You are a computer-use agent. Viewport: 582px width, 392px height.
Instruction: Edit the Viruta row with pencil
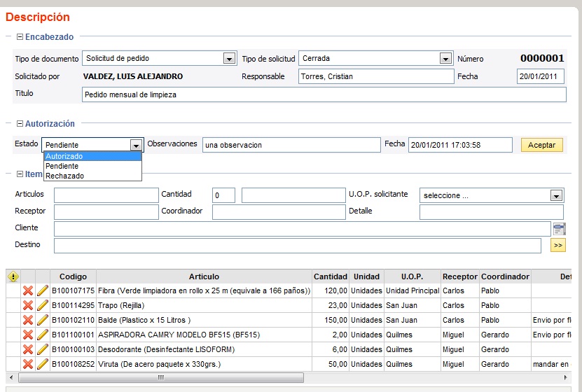tap(42, 364)
